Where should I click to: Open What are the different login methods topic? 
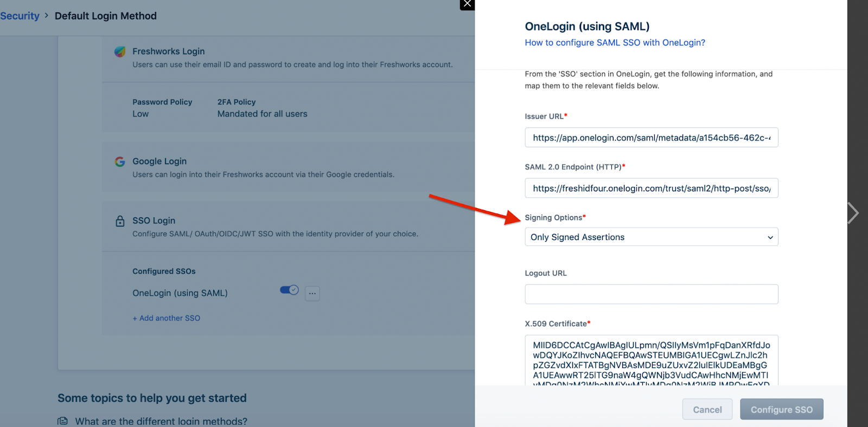161,421
